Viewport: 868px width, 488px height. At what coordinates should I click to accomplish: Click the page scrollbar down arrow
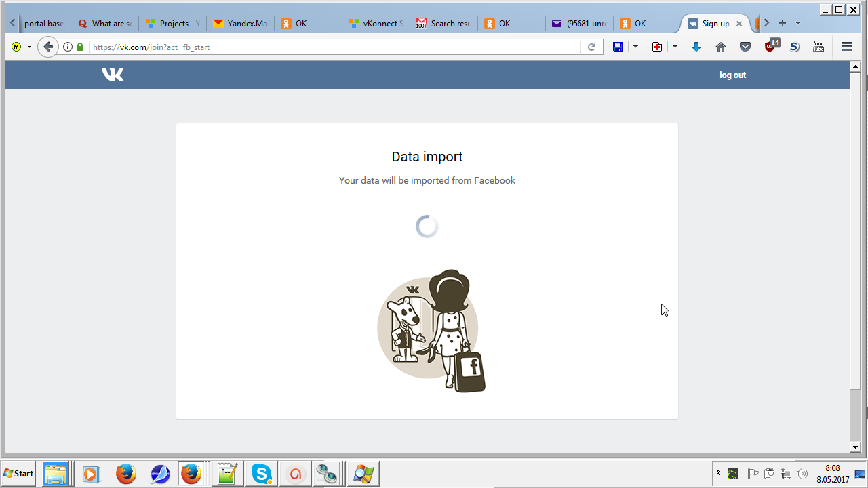click(856, 447)
